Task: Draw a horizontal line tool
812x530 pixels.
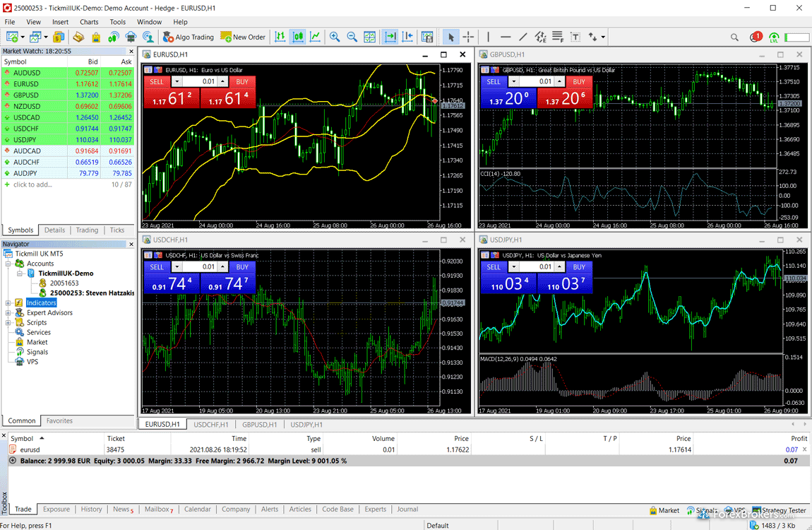Action: pos(506,37)
